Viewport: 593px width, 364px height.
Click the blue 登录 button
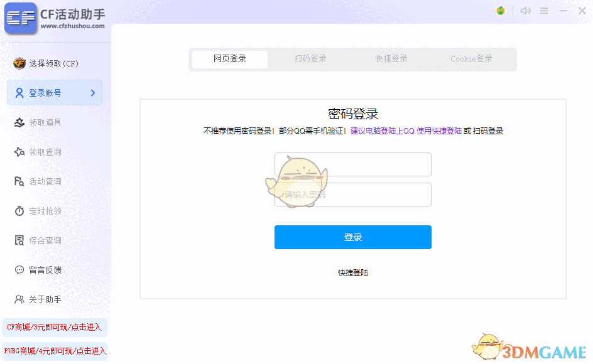(352, 237)
